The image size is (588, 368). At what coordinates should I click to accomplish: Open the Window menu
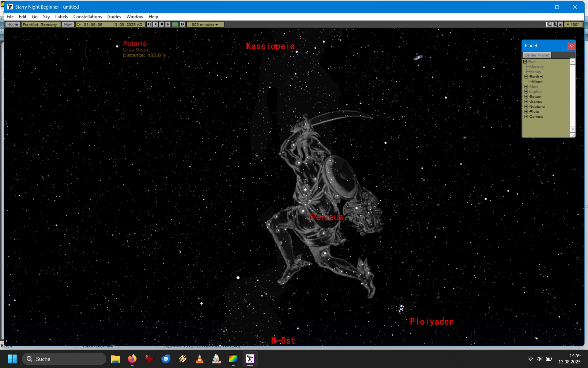pyautogui.click(x=135, y=17)
